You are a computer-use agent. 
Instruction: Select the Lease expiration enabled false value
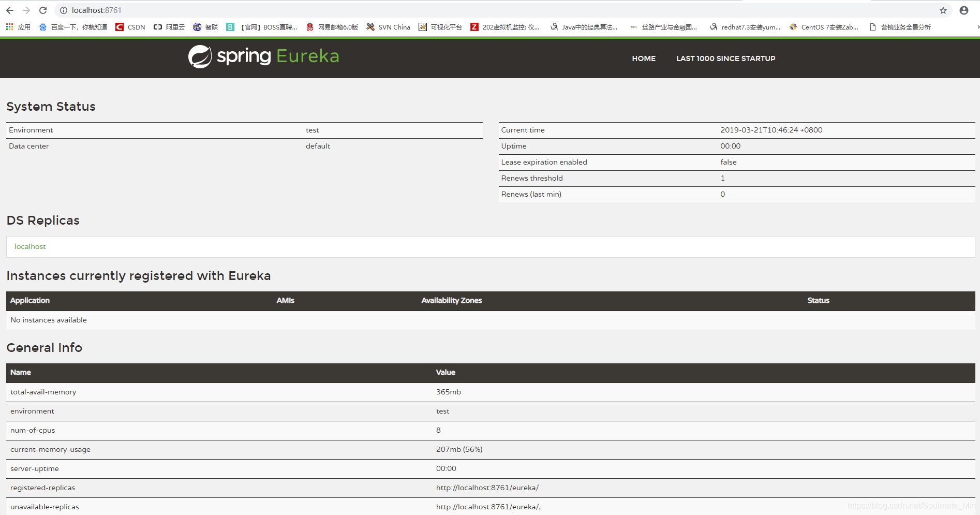click(728, 162)
